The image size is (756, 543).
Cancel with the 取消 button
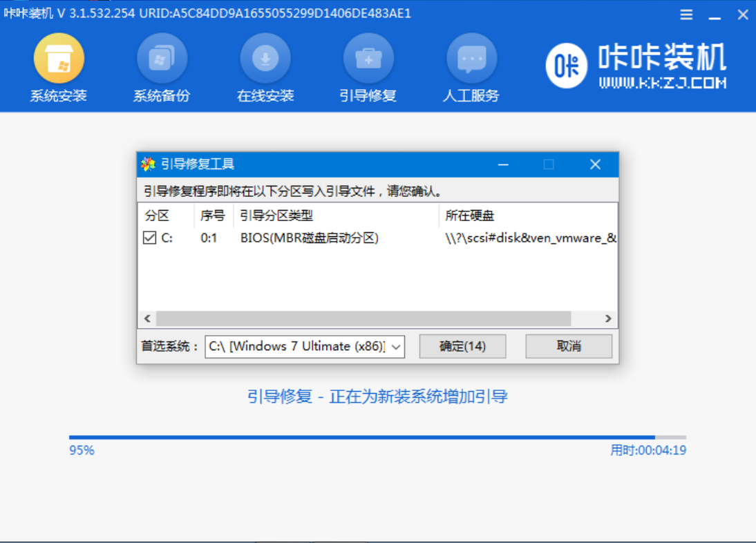[569, 346]
